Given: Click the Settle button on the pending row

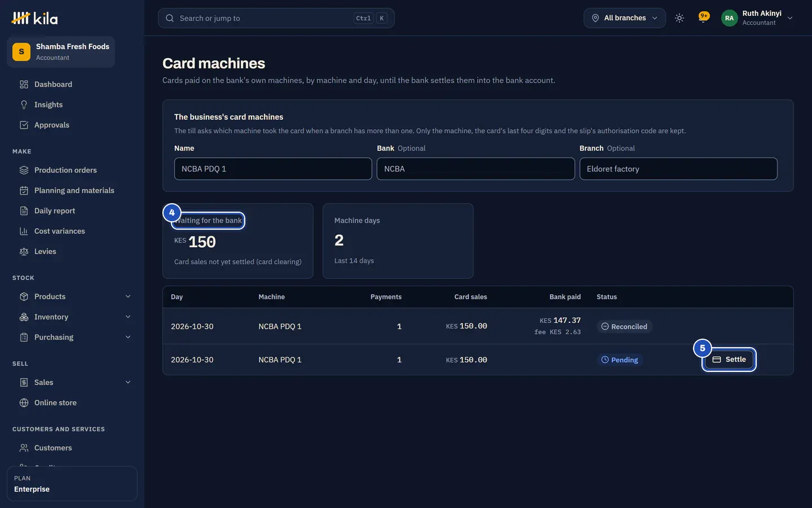Looking at the screenshot, I should tap(729, 360).
